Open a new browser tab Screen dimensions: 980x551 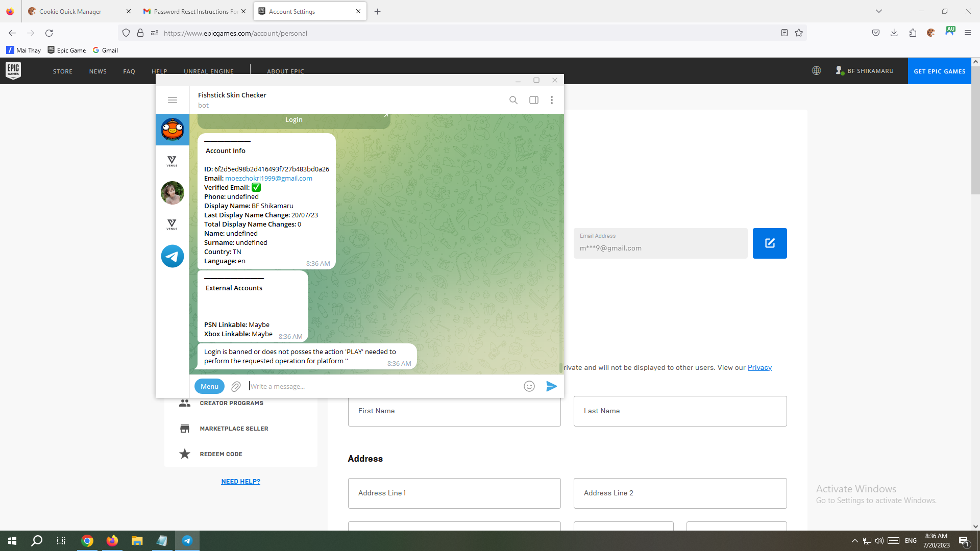(x=378, y=11)
